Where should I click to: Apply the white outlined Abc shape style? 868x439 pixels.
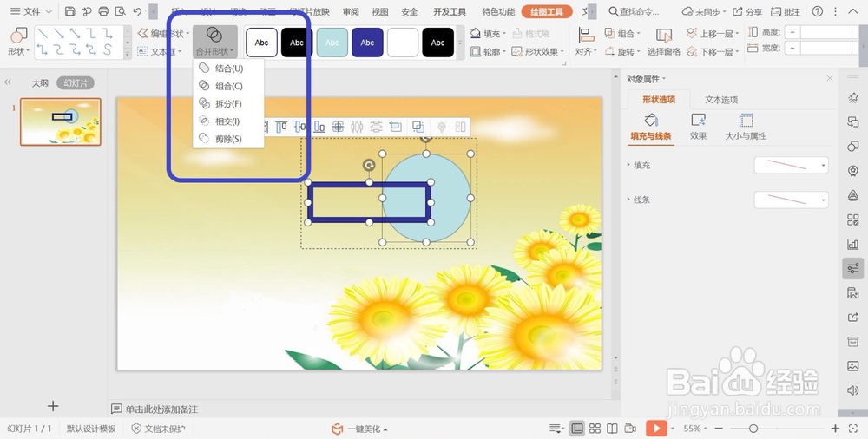click(x=261, y=43)
